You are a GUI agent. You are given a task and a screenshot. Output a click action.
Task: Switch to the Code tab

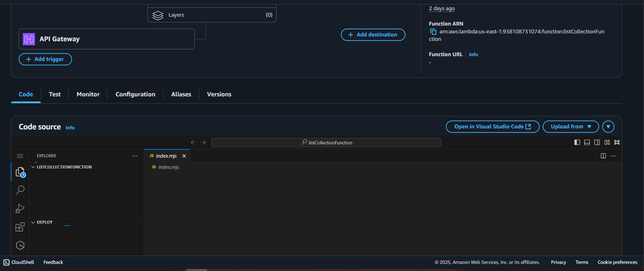tap(26, 94)
